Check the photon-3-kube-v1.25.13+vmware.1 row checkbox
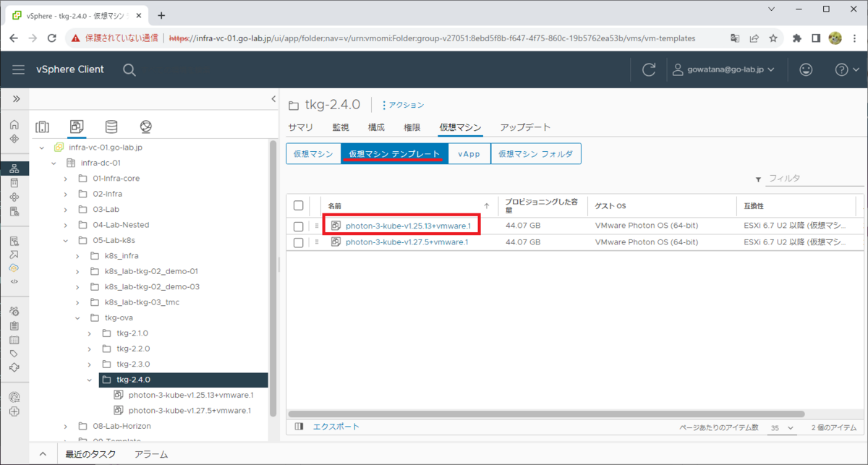This screenshot has height=465, width=868. tap(299, 226)
